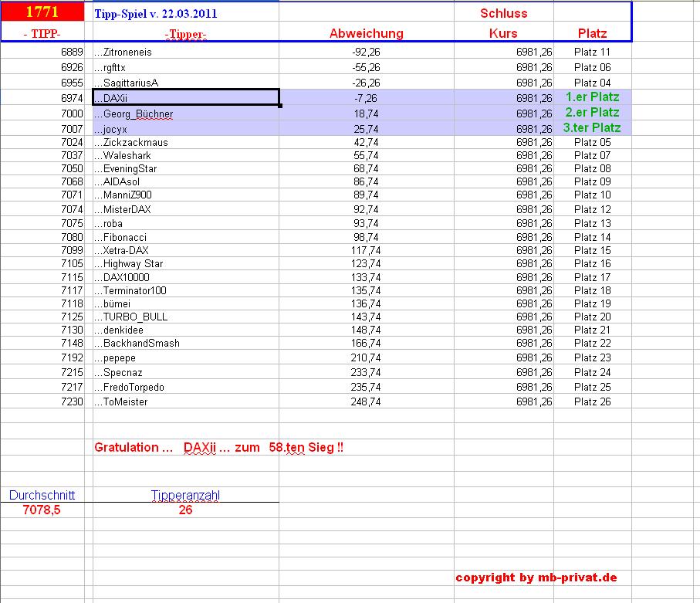This screenshot has width=700, height=603.
Task: Select the 2.er Platz cell
Action: (593, 113)
